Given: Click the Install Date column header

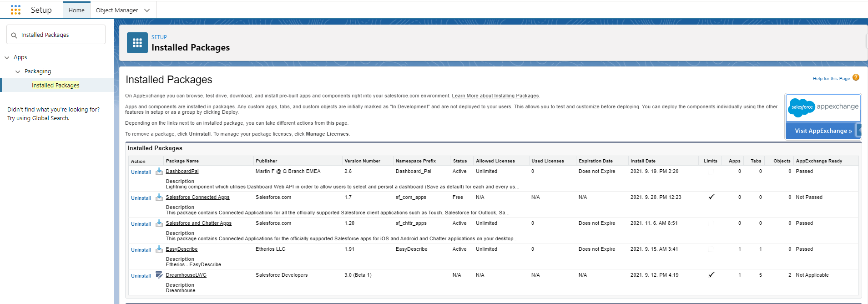Looking at the screenshot, I should pos(643,161).
